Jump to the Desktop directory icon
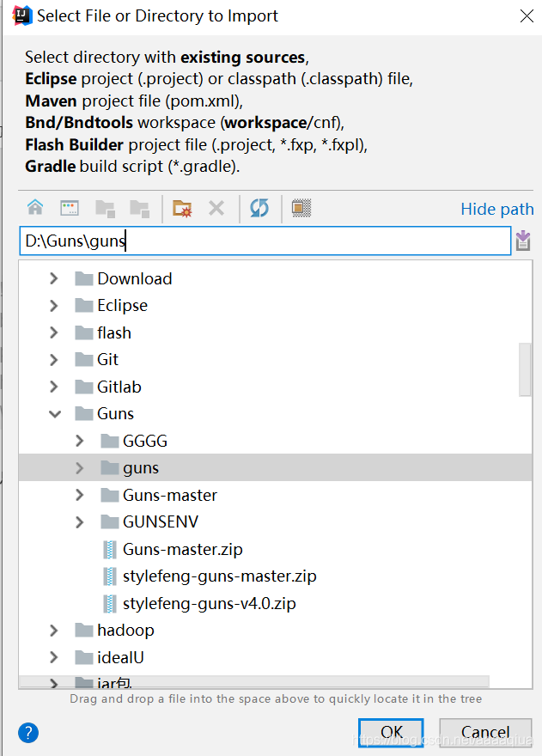542x756 pixels. (x=70, y=208)
